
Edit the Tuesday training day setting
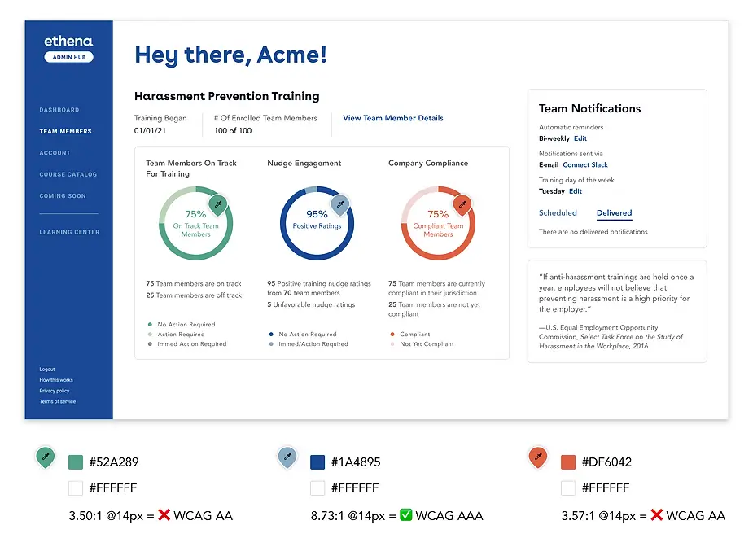(576, 191)
